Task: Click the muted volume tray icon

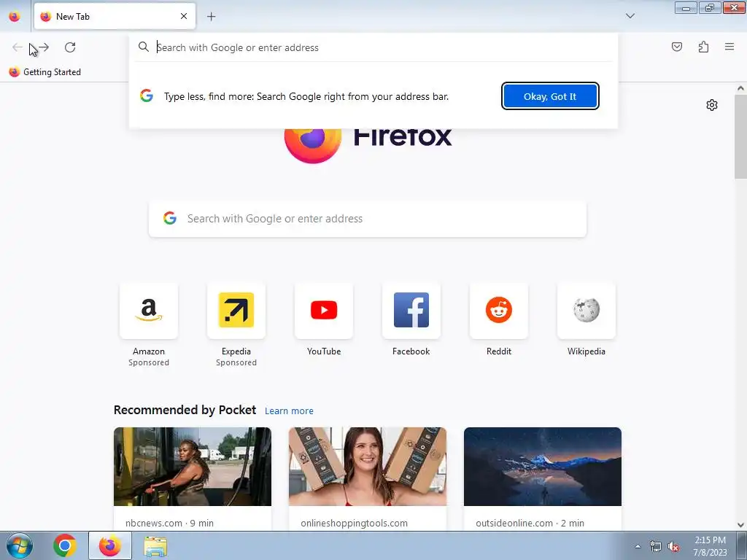Action: click(x=673, y=546)
